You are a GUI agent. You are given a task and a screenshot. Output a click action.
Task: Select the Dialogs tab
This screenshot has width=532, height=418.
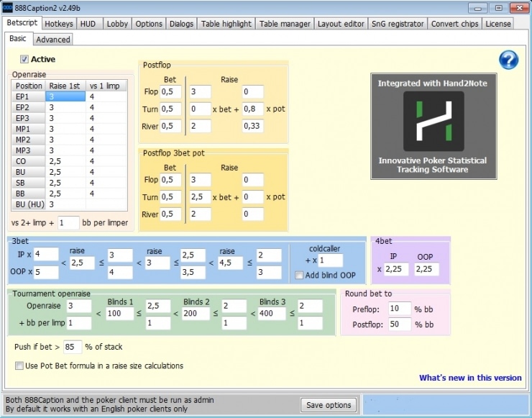tap(181, 24)
